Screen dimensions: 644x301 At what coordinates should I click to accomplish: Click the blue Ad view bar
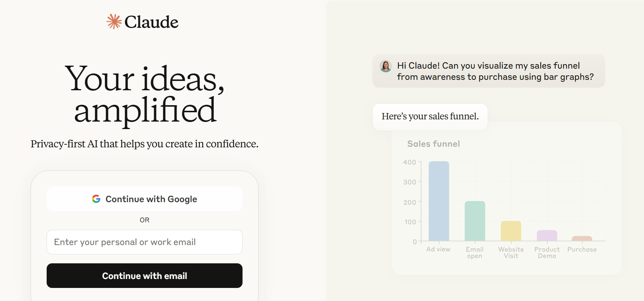point(439,201)
